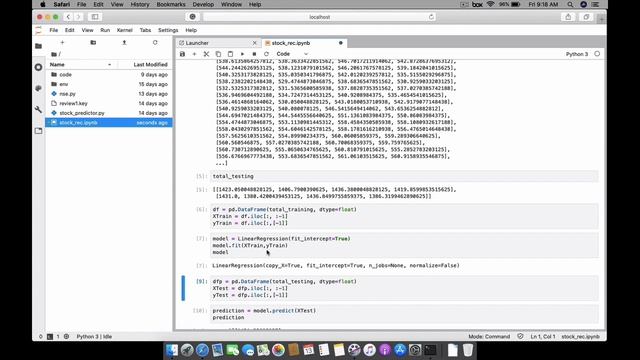The width and height of the screenshot is (640, 360).
Task: Open the JupyterLab File menu
Action: [x=53, y=30]
